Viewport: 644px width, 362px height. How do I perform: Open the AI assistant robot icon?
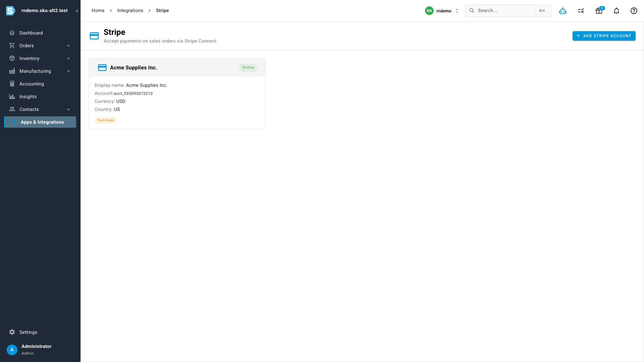563,11
